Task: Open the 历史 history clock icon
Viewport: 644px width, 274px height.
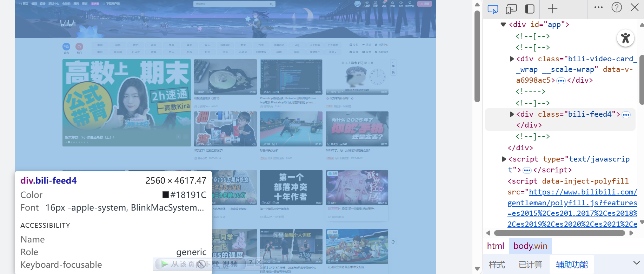Action: (x=401, y=4)
